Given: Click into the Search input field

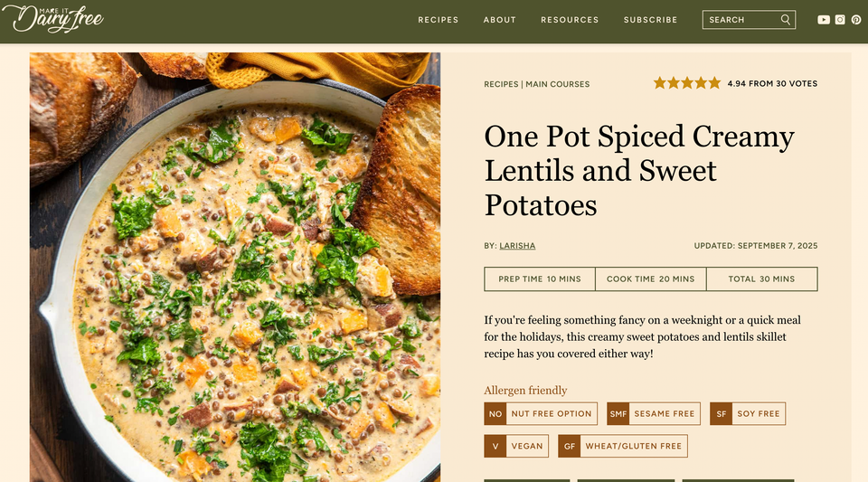Looking at the screenshot, I should 739,20.
